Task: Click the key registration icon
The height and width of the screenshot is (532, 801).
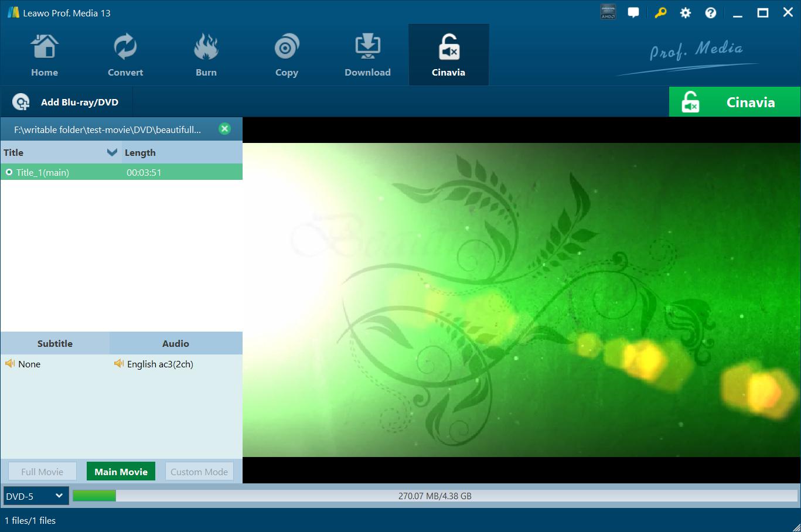Action: click(660, 12)
